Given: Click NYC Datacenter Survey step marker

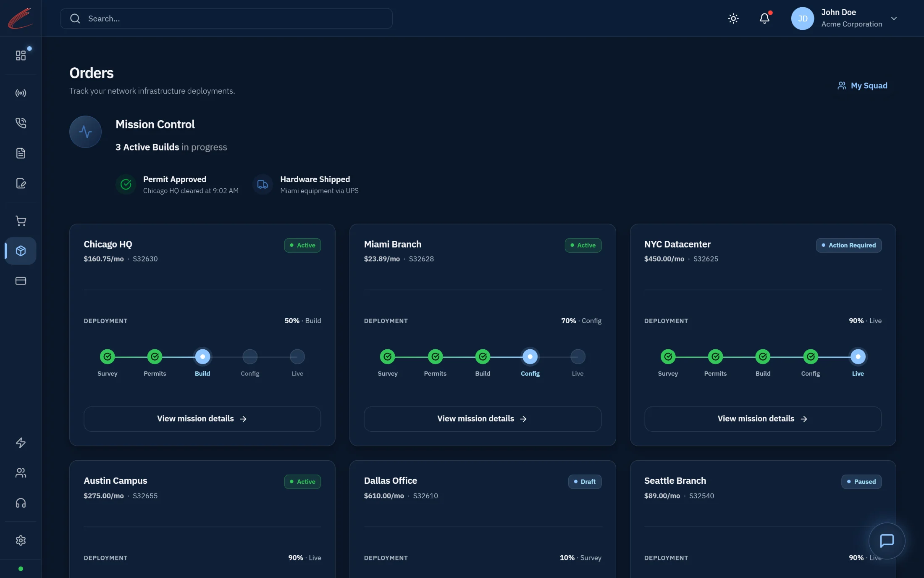Looking at the screenshot, I should [668, 357].
